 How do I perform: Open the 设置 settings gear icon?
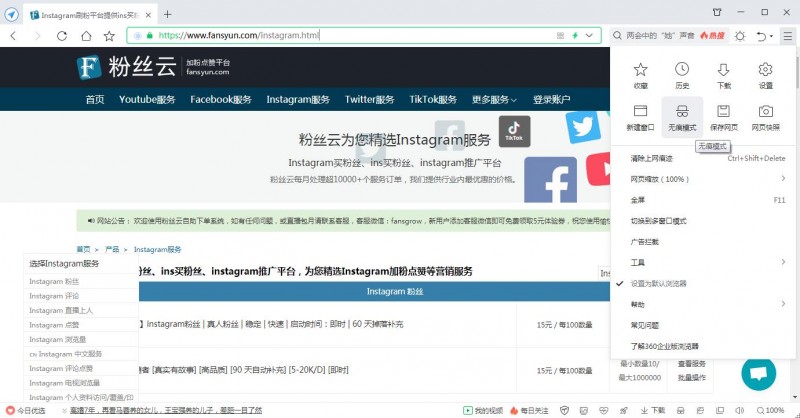(765, 75)
